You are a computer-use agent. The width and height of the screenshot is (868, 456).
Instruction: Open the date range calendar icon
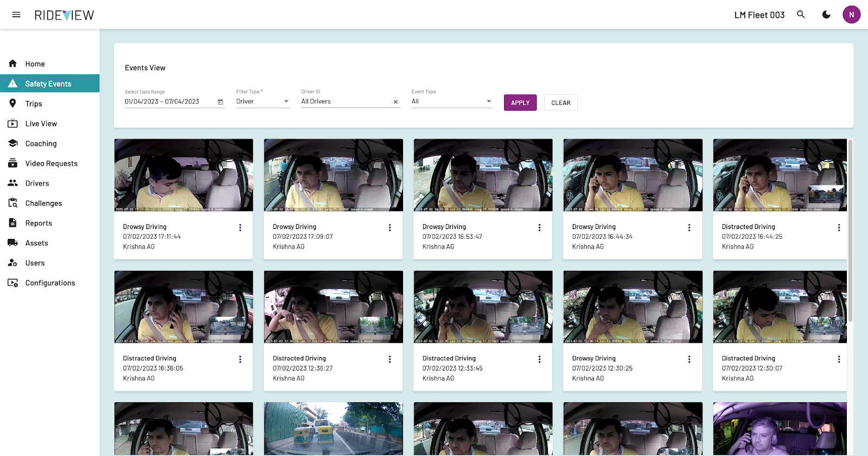pos(220,102)
